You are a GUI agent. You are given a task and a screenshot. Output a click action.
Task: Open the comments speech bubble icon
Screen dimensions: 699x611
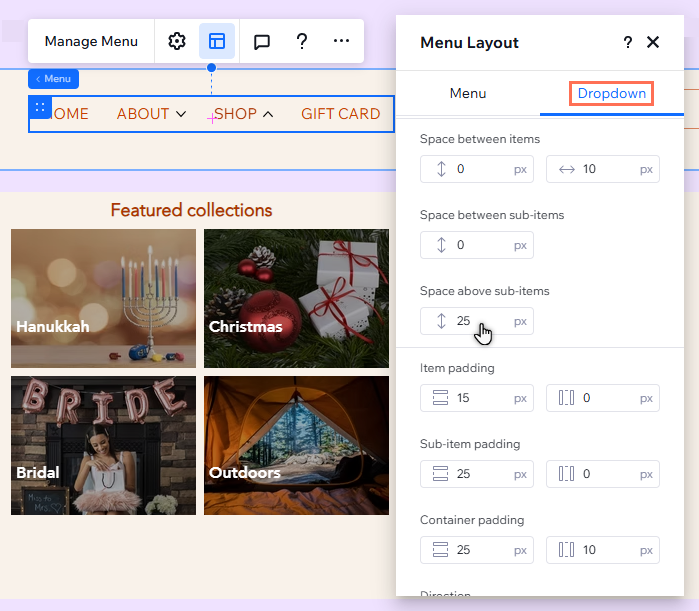[262, 42]
